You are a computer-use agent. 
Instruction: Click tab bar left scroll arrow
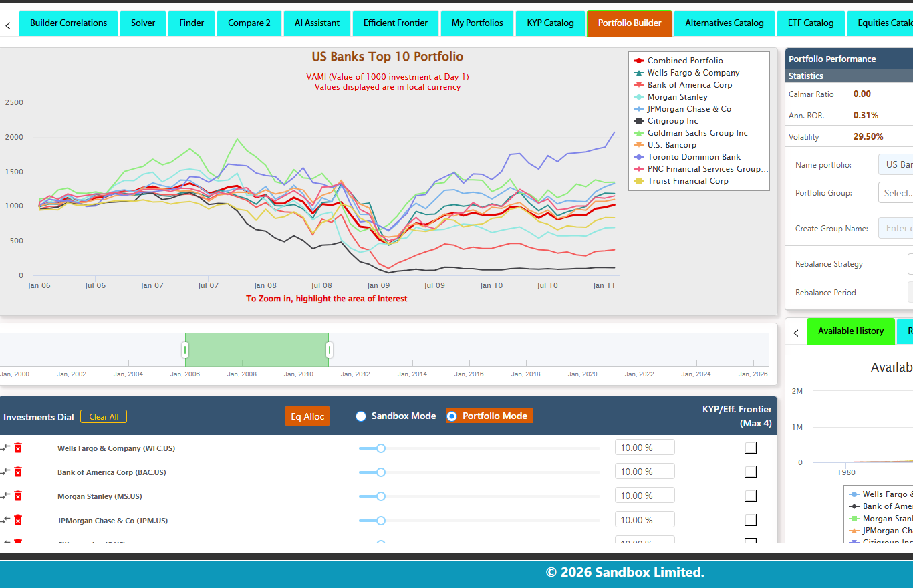coord(8,25)
